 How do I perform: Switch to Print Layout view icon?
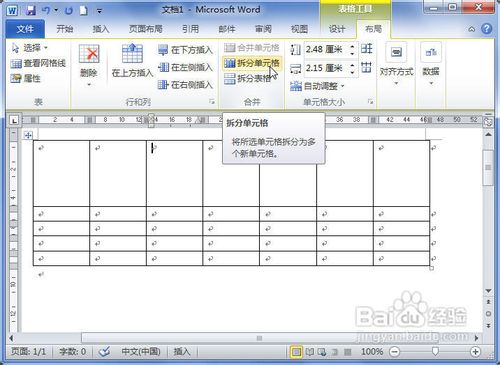click(296, 352)
